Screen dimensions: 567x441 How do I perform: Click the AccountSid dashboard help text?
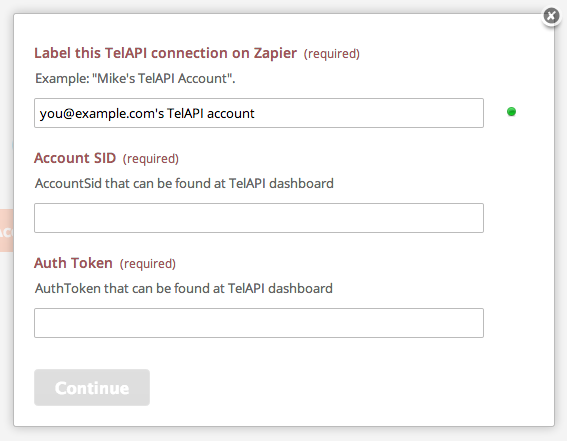click(x=184, y=183)
